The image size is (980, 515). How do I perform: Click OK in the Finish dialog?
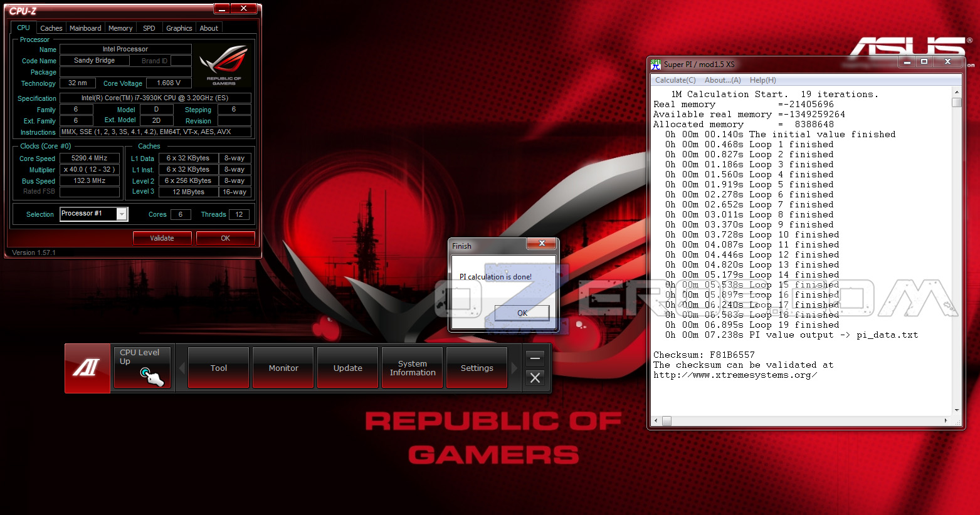522,313
